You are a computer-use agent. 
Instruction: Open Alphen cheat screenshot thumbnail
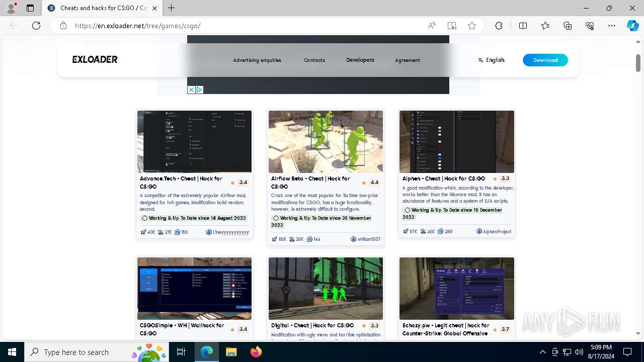(x=457, y=142)
